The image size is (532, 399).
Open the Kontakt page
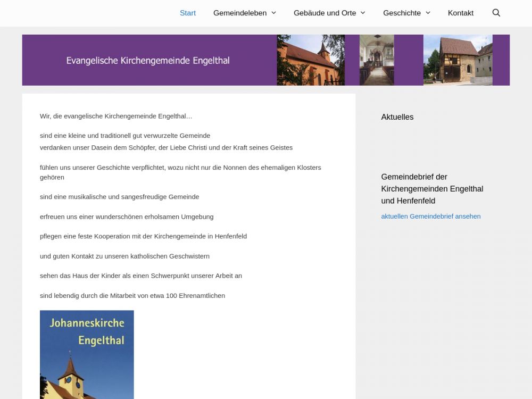tap(460, 13)
